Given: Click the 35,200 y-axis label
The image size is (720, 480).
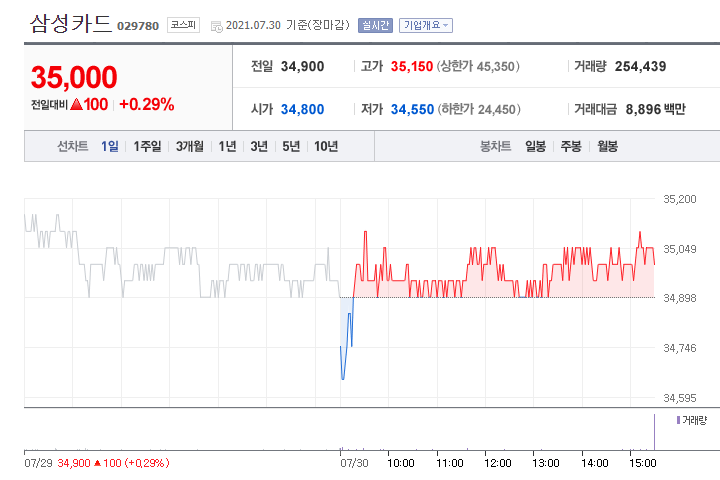Looking at the screenshot, I should (680, 199).
